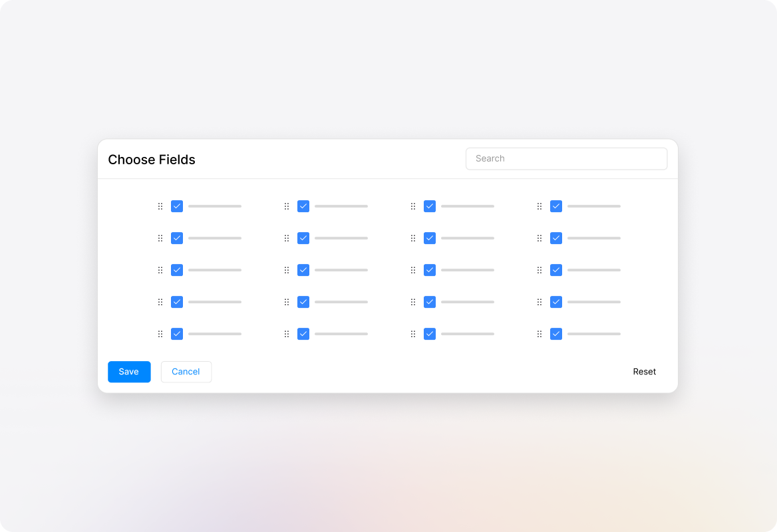
Task: Click the drag handle in the bottom row, last column
Action: 540,334
